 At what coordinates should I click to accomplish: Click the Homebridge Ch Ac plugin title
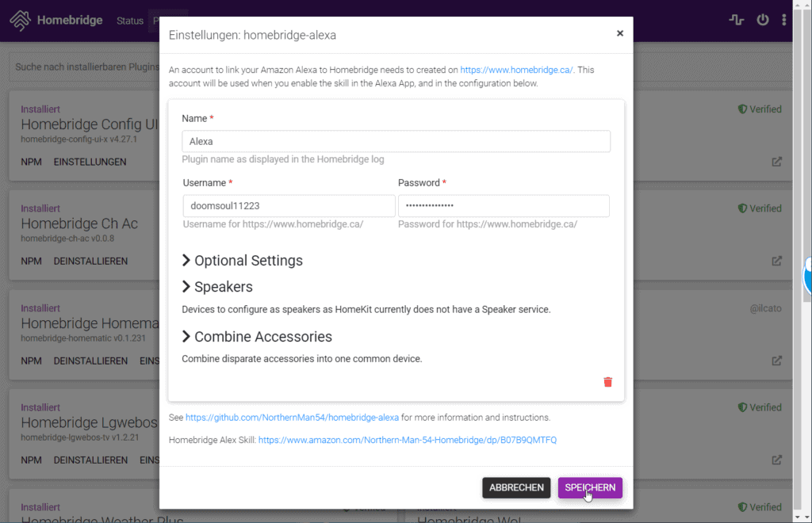click(x=79, y=224)
